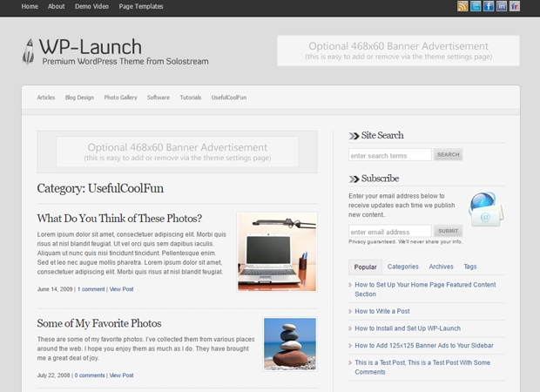Screen dimensions: 540x392
Task: Open 'How to Set Up Your Home Page Featured Content Section'
Action: pos(425,289)
